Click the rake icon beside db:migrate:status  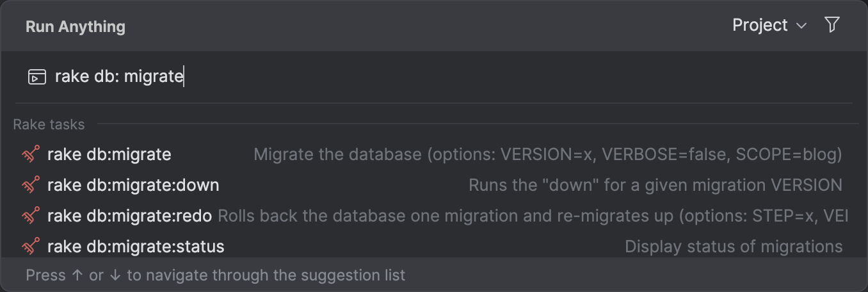click(x=31, y=247)
